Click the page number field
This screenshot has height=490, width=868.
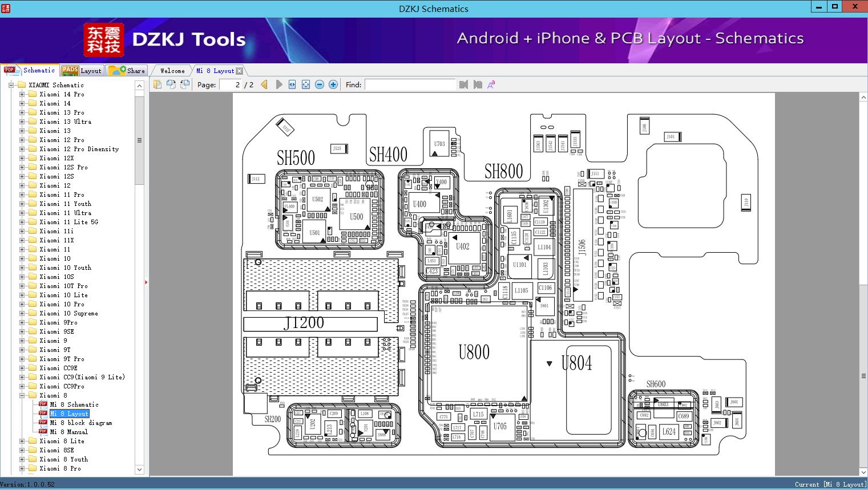click(231, 84)
